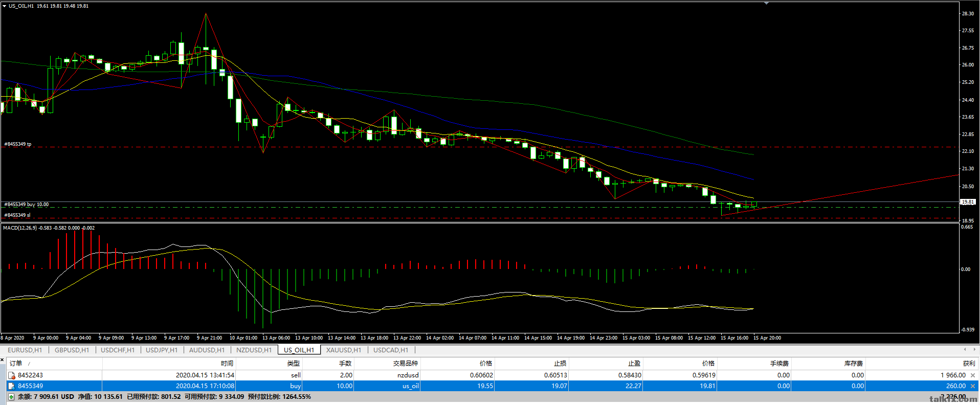Click the balance summary icon in the account row
This screenshot has height=405, width=980.
(x=11, y=397)
